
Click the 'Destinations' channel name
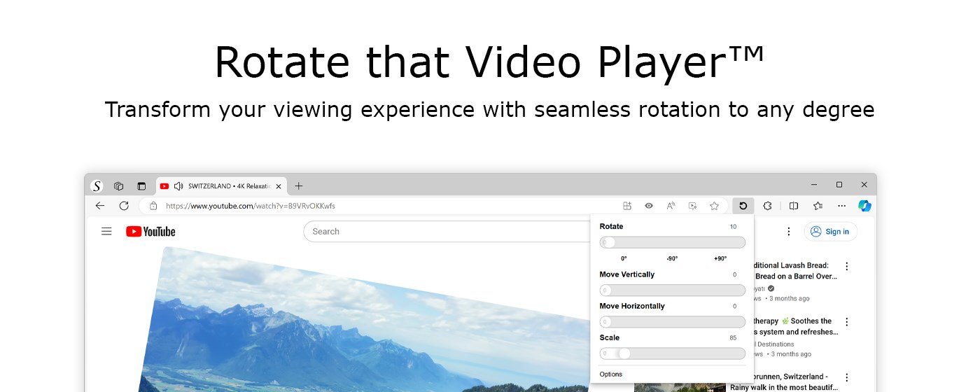tap(774, 344)
